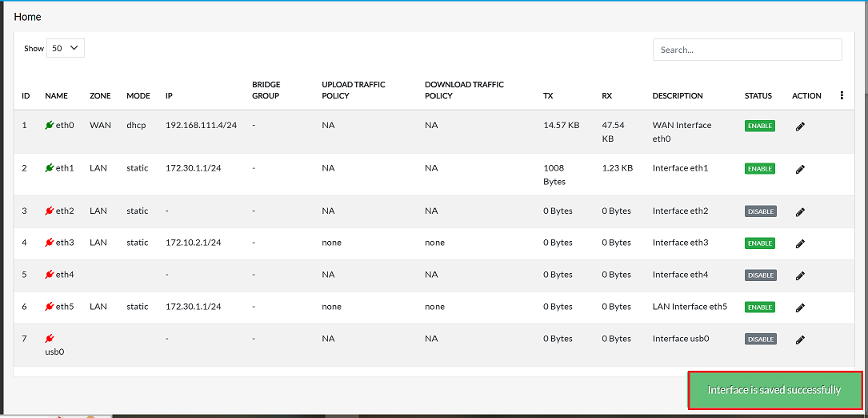Sort by the ZONE column header
Viewport: 868px width, 418px height.
pos(100,96)
